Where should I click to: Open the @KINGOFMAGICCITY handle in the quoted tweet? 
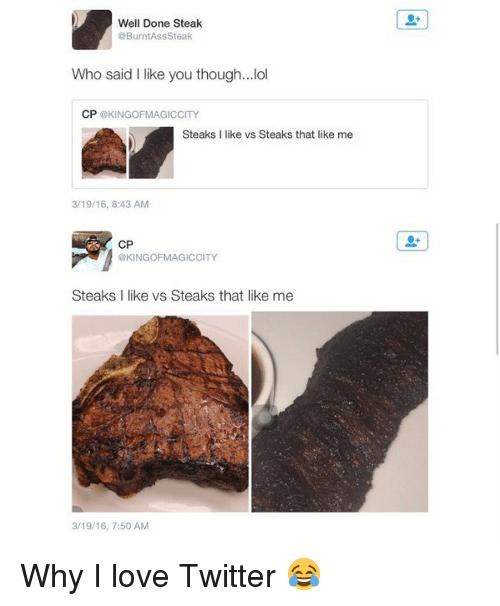click(x=150, y=114)
